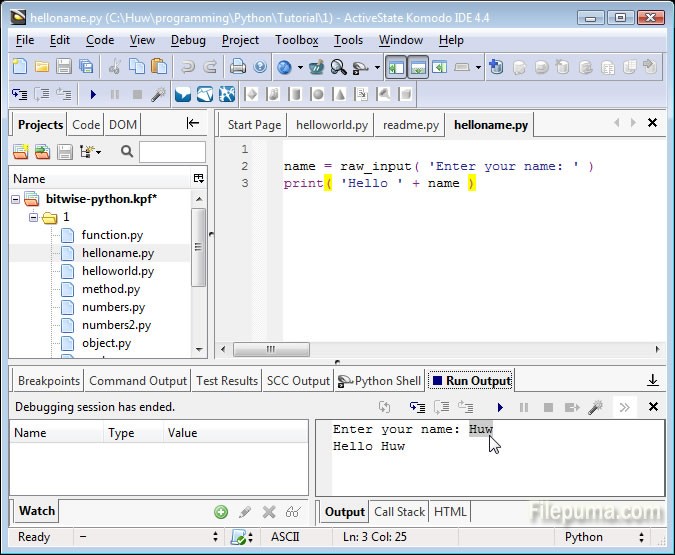675x555 pixels.
Task: Toggle the bottom pane visibility button
Action: pyautogui.click(x=418, y=67)
